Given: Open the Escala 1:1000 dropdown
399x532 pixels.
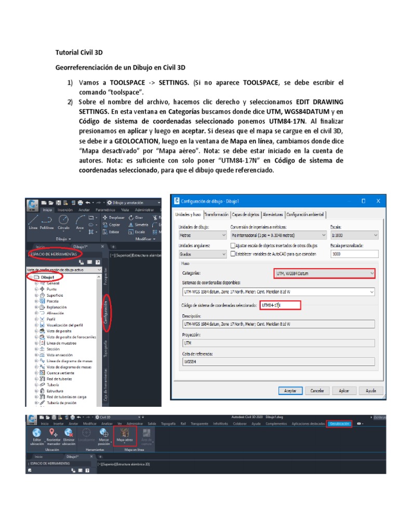Looking at the screenshot, I should [354, 235].
